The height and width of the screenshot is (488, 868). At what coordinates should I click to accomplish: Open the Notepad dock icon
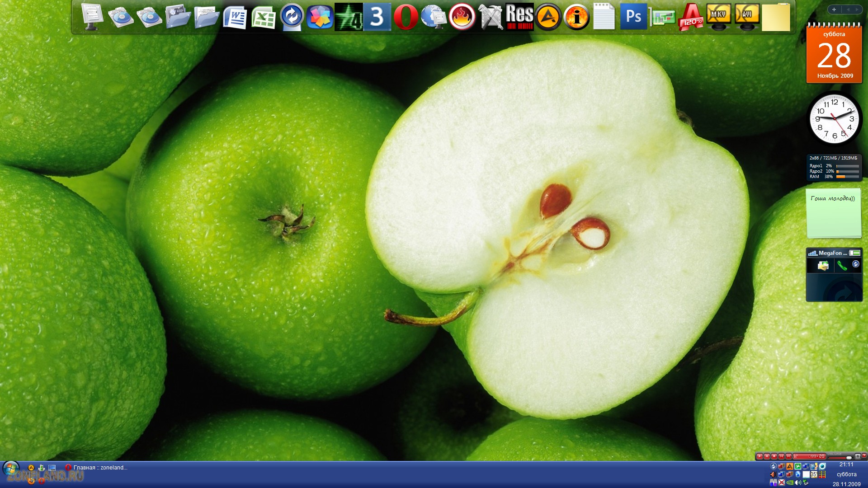[x=604, y=17]
